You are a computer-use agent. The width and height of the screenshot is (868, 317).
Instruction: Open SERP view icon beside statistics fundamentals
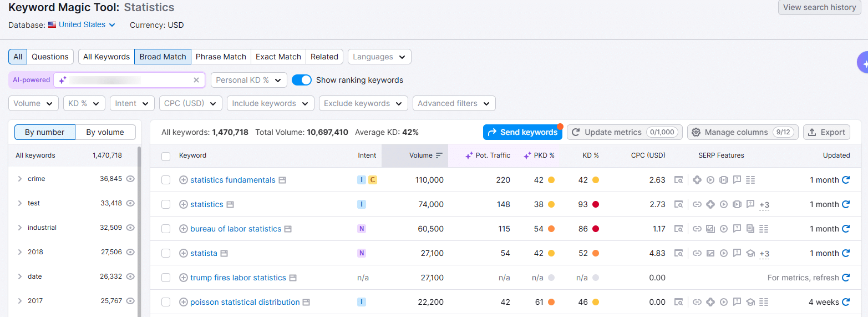pos(282,180)
